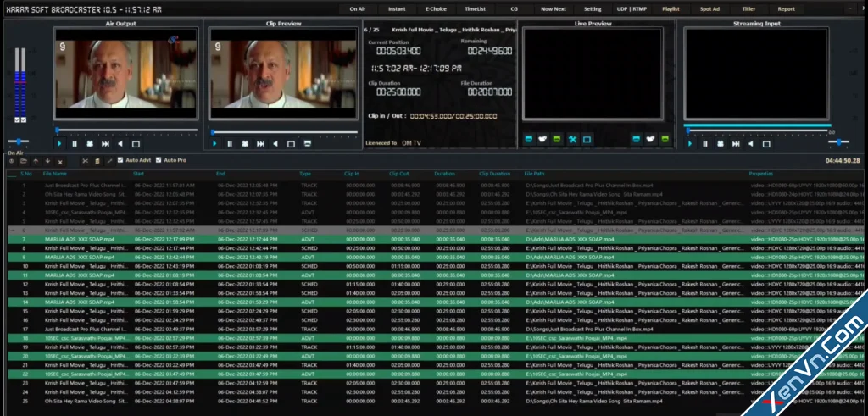868x416 pixels.
Task: Click the fullscreen square under Streaming Input
Action: (x=766, y=144)
